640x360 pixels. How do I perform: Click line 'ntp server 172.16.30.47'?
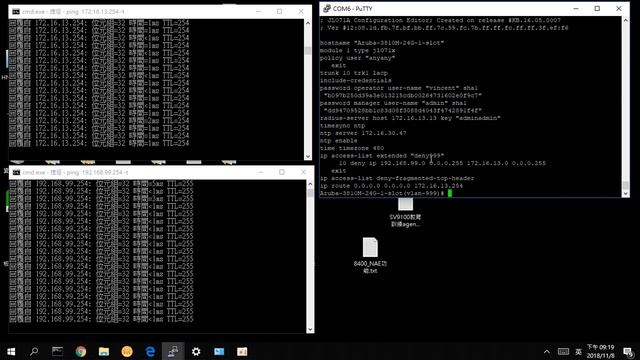tap(363, 133)
